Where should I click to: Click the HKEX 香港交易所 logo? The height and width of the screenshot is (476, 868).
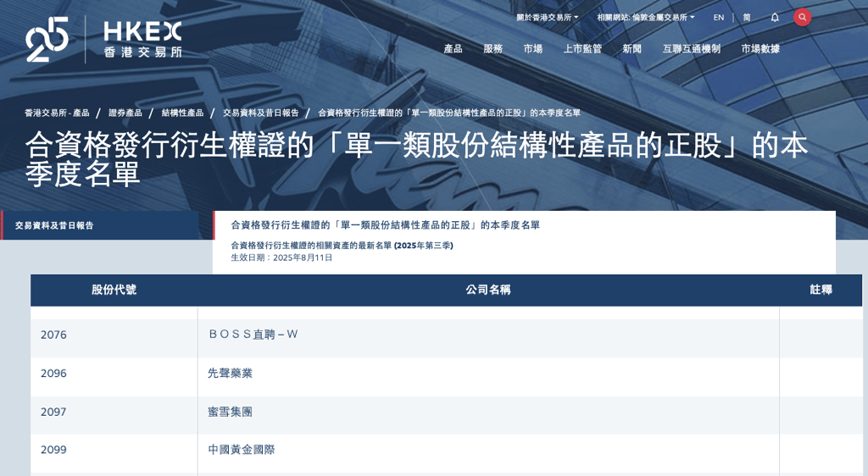[142, 39]
